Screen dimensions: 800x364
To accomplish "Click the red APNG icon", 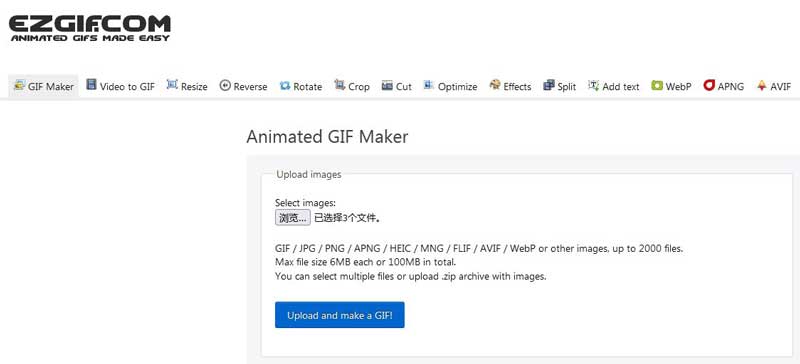I will [x=709, y=85].
